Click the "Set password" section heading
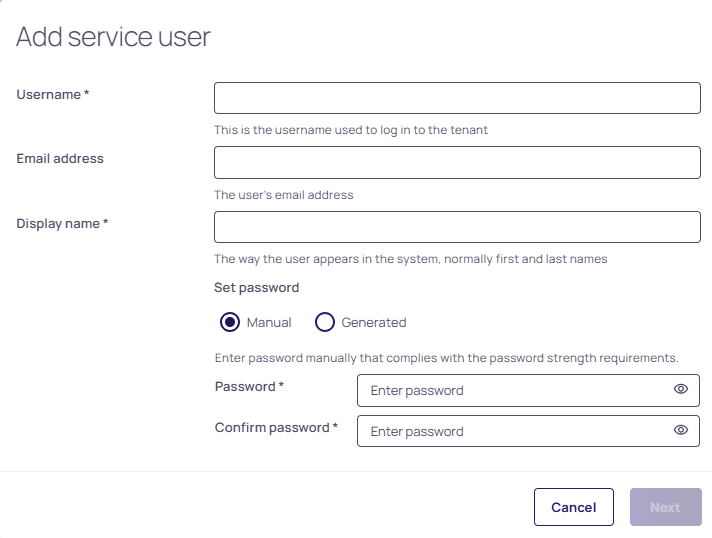The height and width of the screenshot is (538, 712). pos(256,287)
